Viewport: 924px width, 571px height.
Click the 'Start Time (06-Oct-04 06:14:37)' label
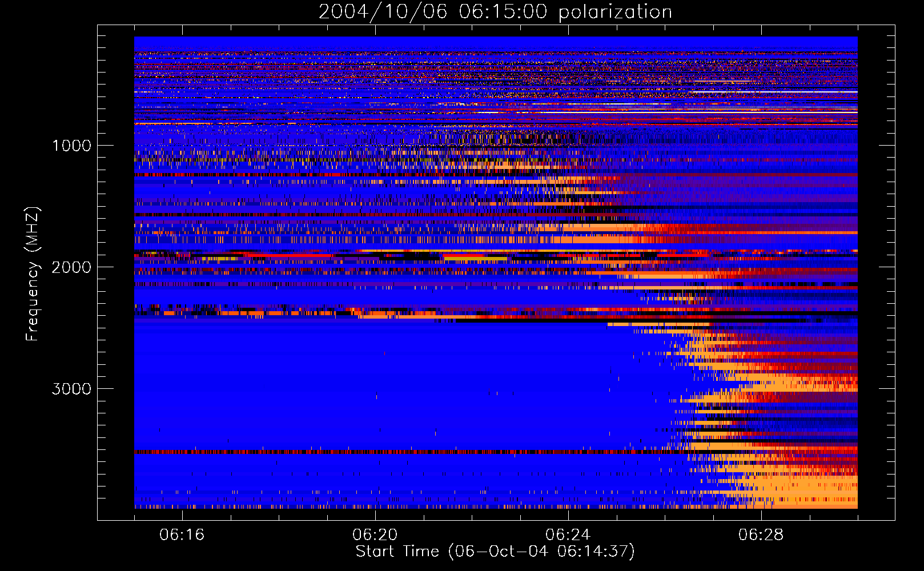point(495,552)
